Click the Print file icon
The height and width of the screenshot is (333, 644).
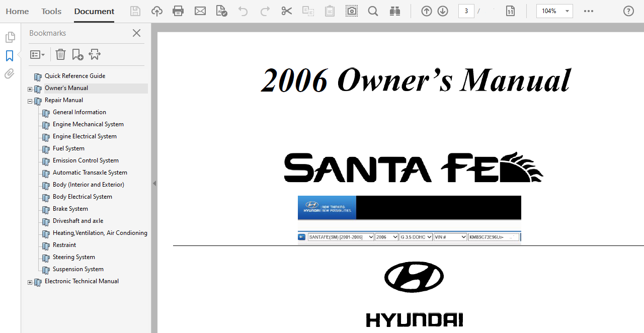click(x=178, y=11)
